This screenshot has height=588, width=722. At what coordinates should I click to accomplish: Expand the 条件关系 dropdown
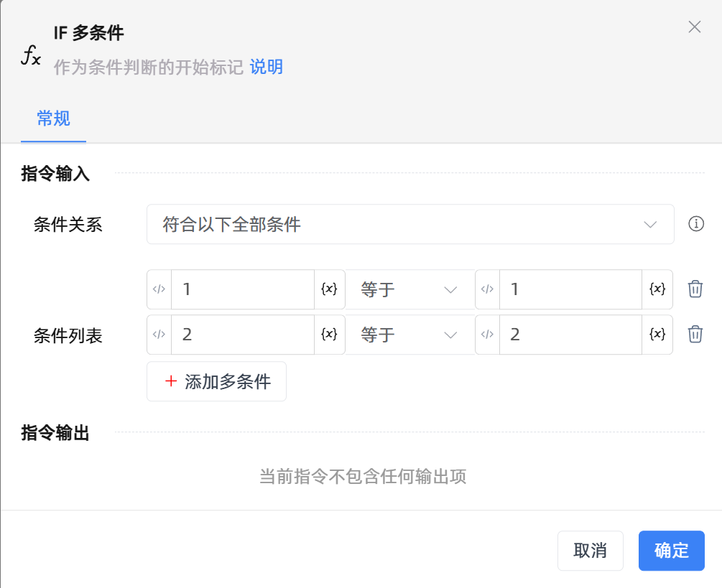coord(409,224)
